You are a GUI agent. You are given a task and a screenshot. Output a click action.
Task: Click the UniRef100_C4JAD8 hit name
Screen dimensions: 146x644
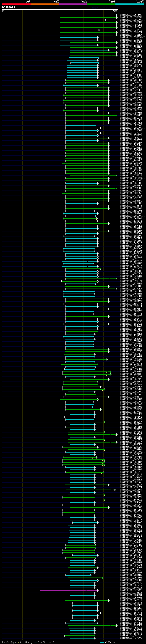pos(131,75)
